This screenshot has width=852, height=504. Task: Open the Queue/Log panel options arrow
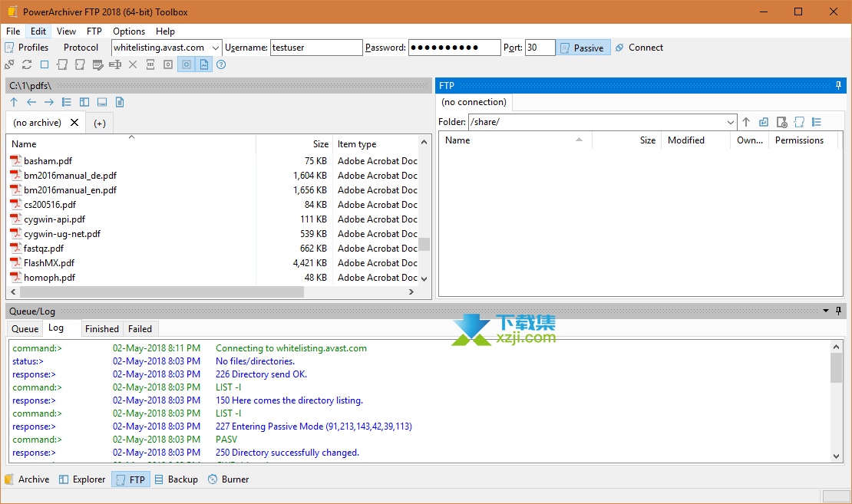826,311
